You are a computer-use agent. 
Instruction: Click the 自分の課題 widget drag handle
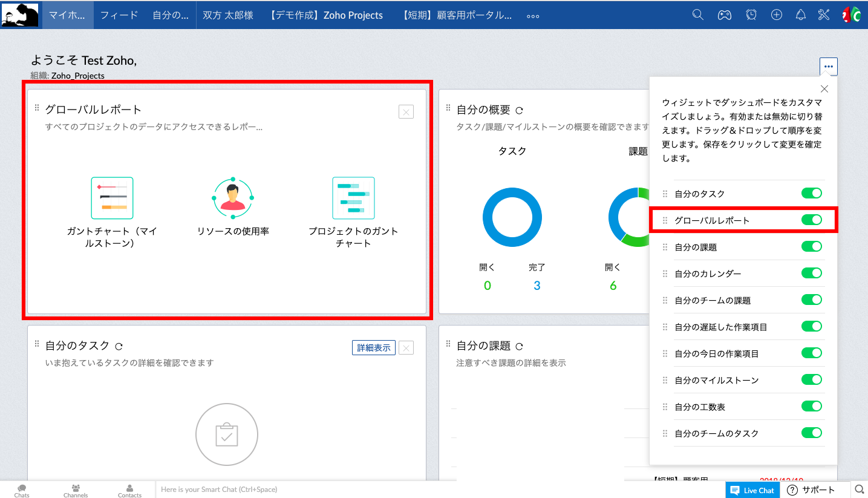click(x=448, y=344)
